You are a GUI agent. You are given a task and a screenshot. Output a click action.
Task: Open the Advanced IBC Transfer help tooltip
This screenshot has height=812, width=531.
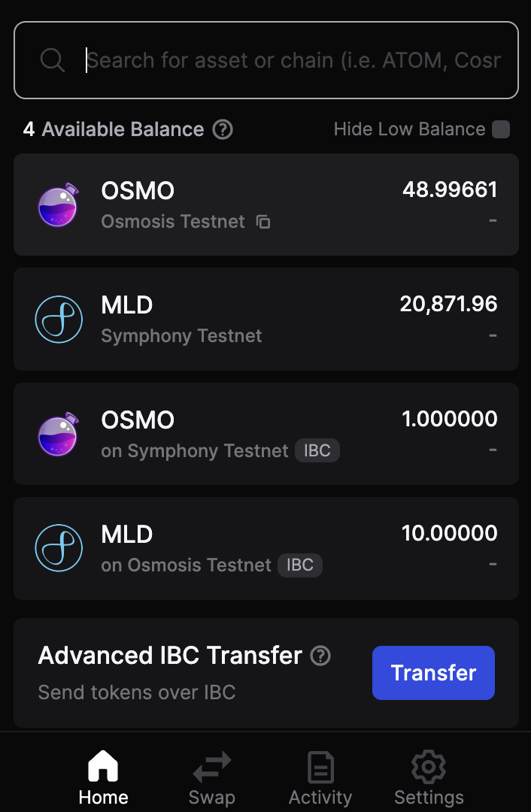pyautogui.click(x=320, y=656)
